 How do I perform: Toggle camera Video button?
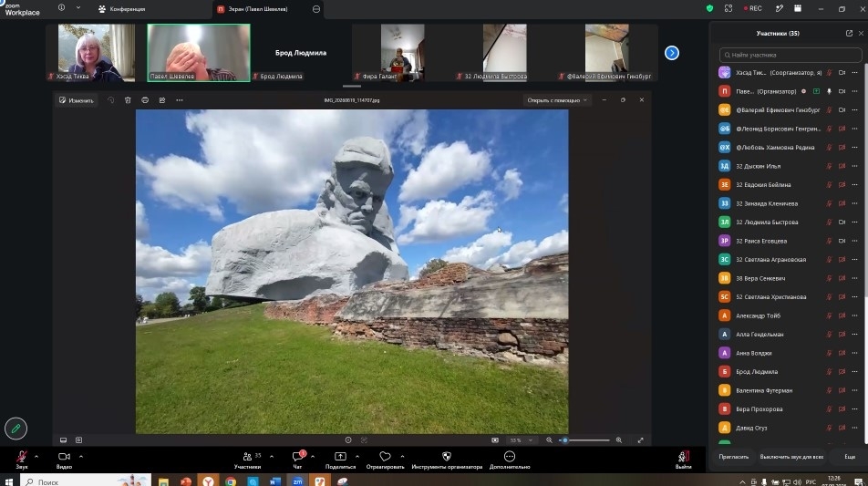tap(64, 457)
